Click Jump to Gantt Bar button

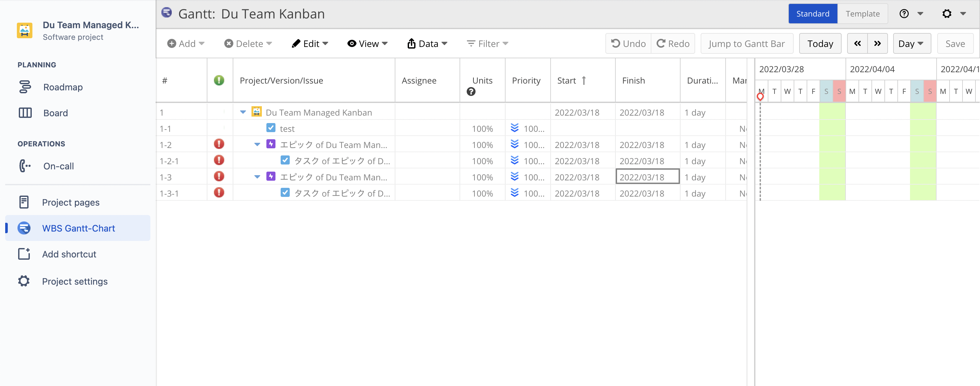(x=746, y=44)
